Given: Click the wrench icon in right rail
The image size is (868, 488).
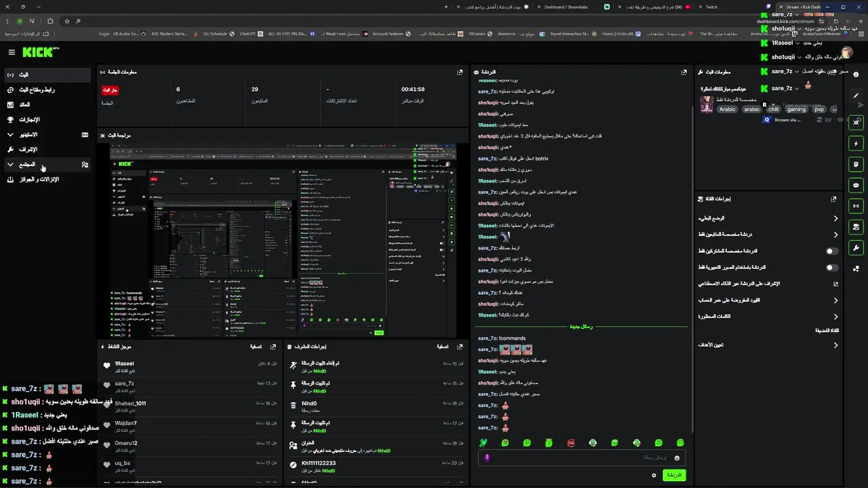Looking at the screenshot, I should (x=856, y=247).
